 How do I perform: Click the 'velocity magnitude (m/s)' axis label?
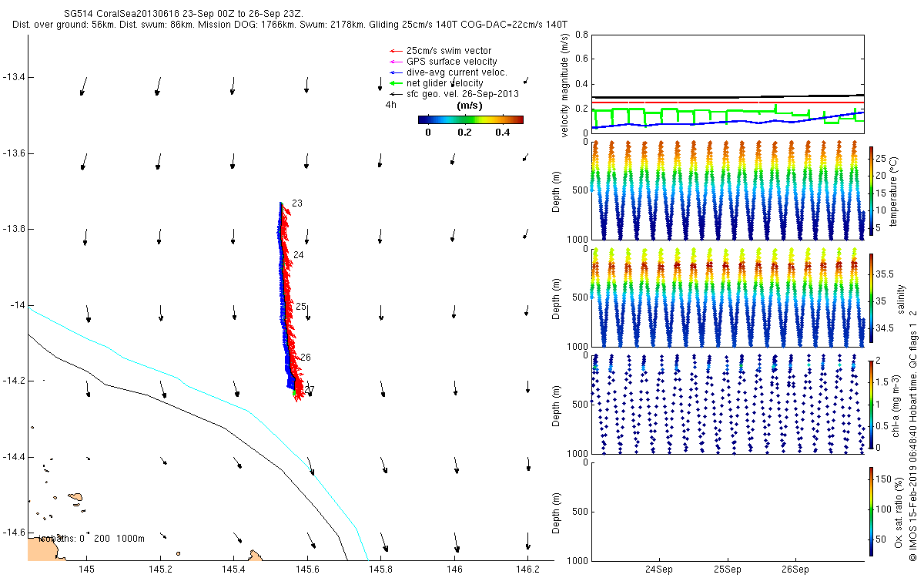pyautogui.click(x=564, y=85)
